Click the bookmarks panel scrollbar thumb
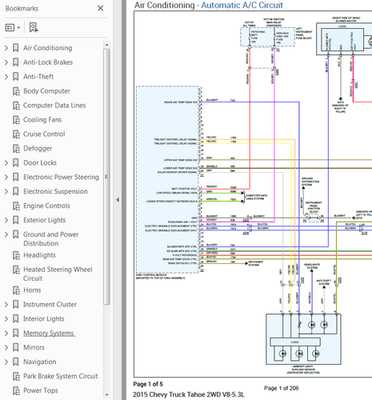Image resolution: width=372 pixels, height=400 pixels. [x=107, y=177]
